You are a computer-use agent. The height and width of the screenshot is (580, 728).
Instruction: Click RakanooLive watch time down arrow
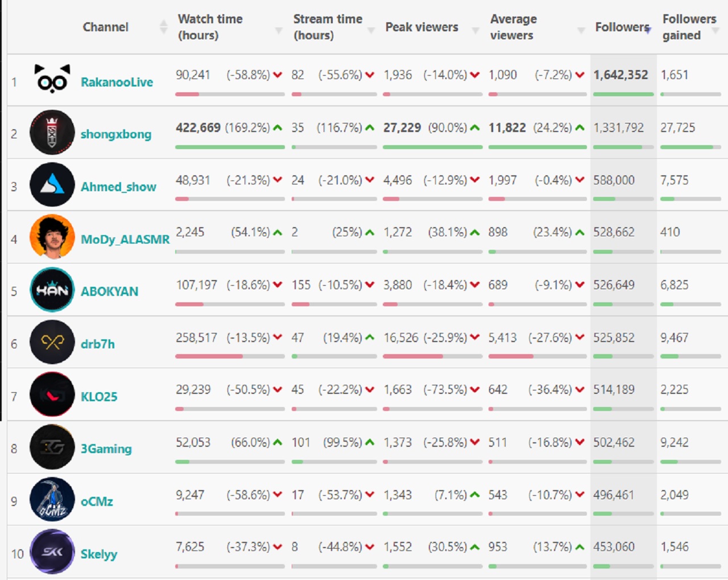click(x=278, y=75)
